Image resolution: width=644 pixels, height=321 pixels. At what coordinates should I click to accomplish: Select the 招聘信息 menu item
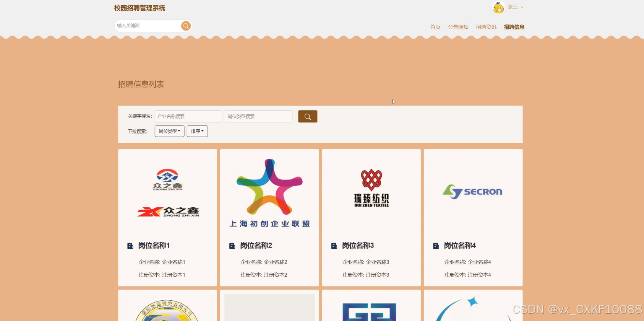click(514, 27)
